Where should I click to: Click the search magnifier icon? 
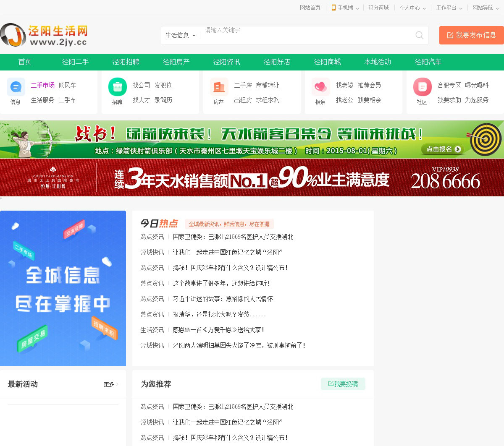click(419, 35)
